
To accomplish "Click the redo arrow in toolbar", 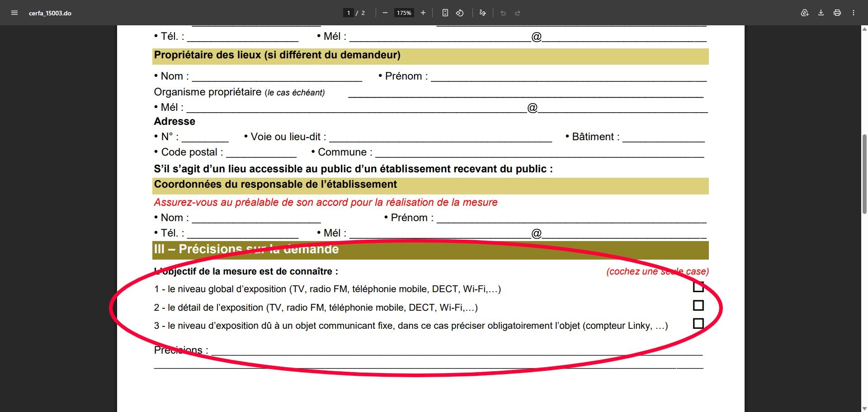I will pos(518,13).
